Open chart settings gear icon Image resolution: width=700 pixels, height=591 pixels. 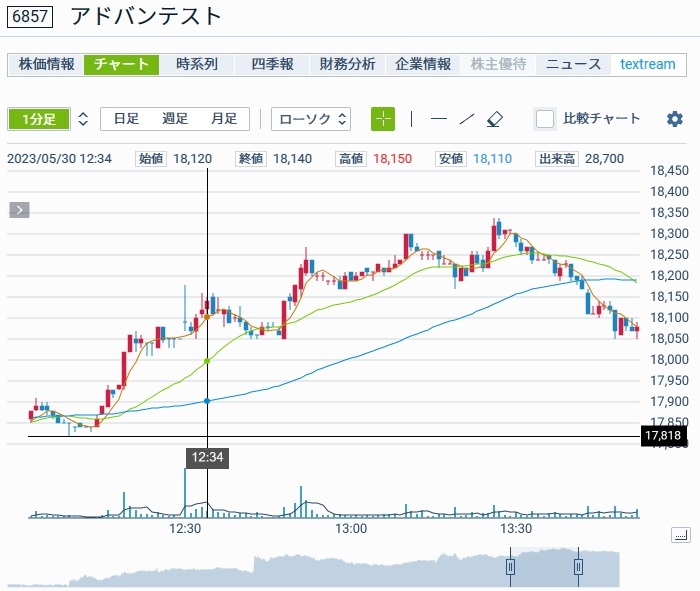[675, 119]
